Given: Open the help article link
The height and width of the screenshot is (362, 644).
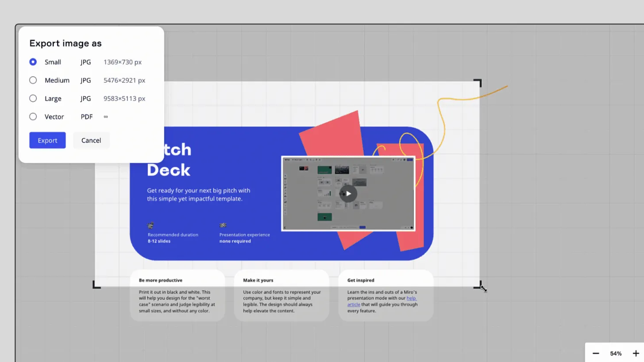Looking at the screenshot, I should 382,301.
